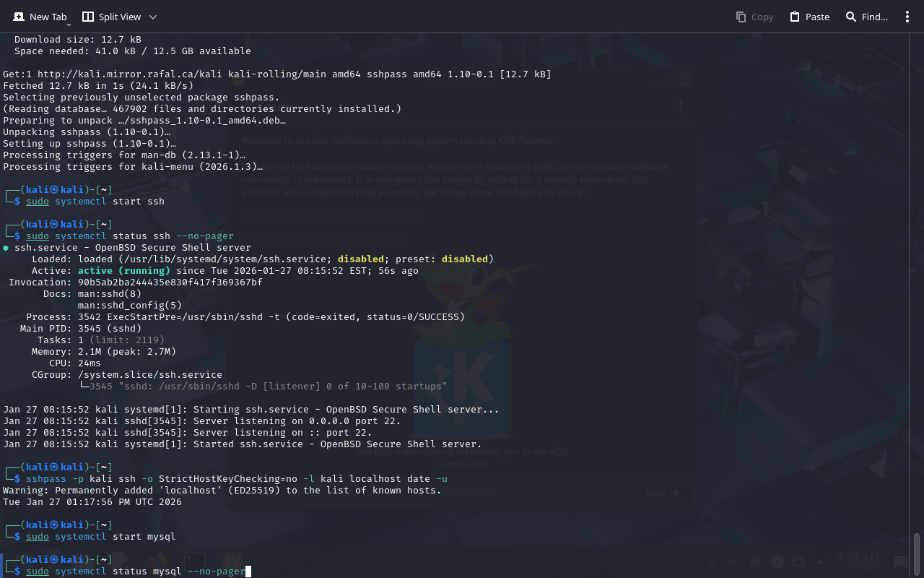
Task: Click the 'sudo systemctl start mysql' command
Action: coord(101,537)
